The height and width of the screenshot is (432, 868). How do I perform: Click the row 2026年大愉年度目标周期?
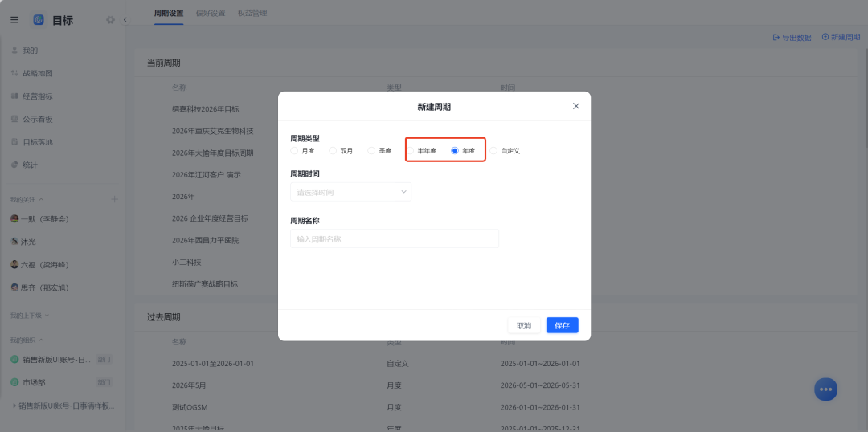tap(212, 153)
